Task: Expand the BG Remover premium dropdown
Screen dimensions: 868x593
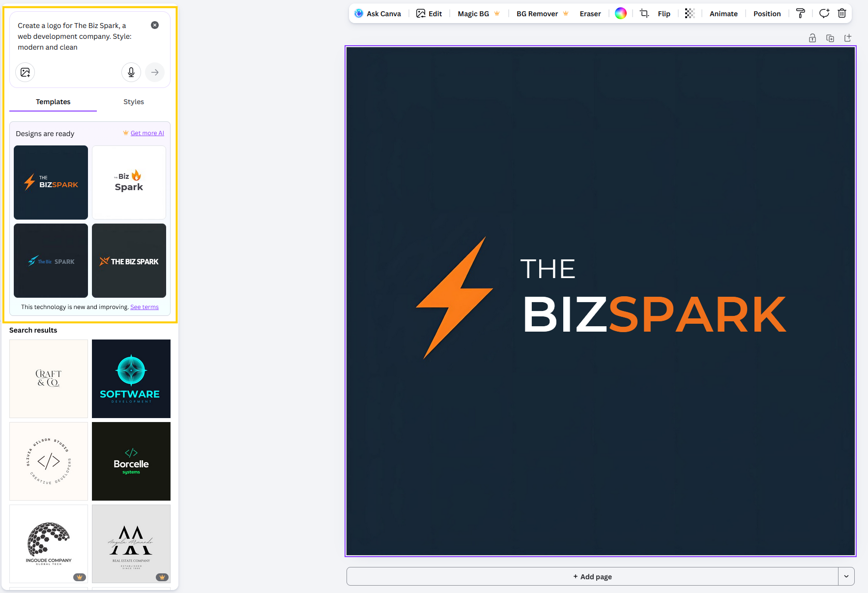Action: point(566,14)
